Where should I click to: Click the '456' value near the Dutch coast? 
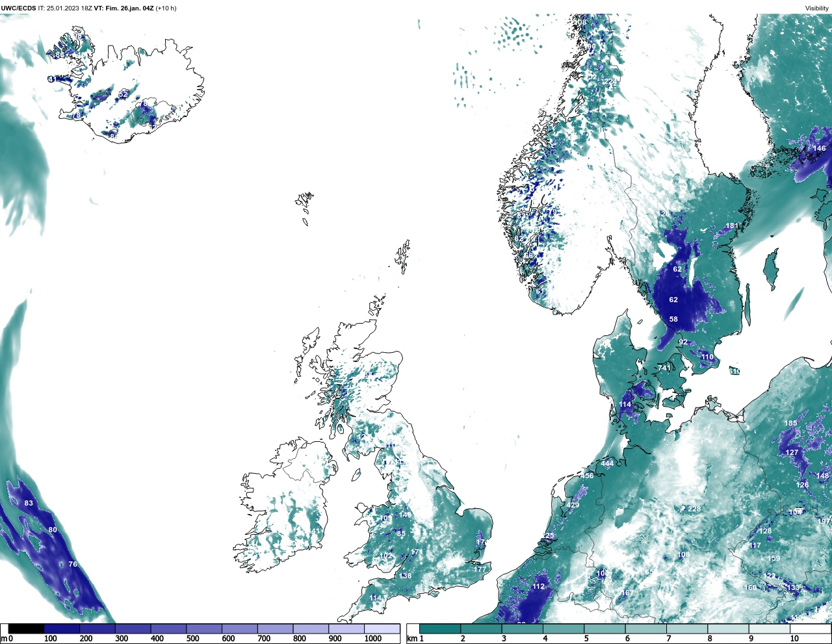pos(587,476)
